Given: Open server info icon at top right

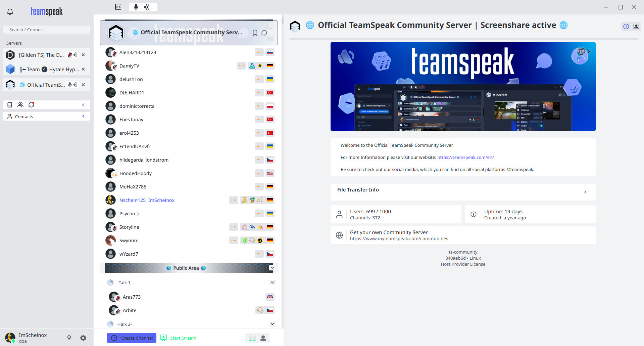Looking at the screenshot, I should pos(626,27).
